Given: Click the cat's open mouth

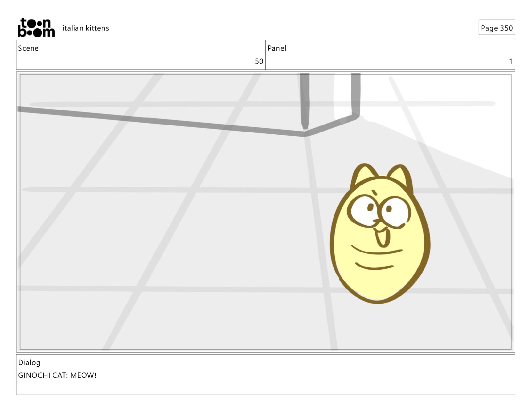Looking at the screenshot, I should pos(383,237).
